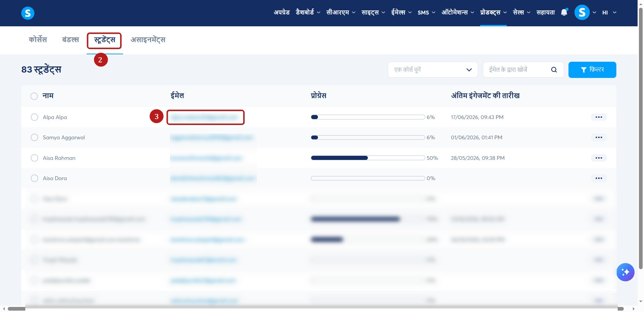Open the HI language selector
The height and width of the screenshot is (312, 644).
tap(610, 12)
